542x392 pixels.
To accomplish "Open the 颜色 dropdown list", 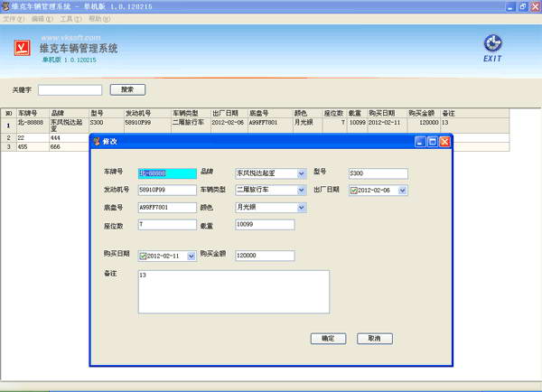I will (x=301, y=208).
